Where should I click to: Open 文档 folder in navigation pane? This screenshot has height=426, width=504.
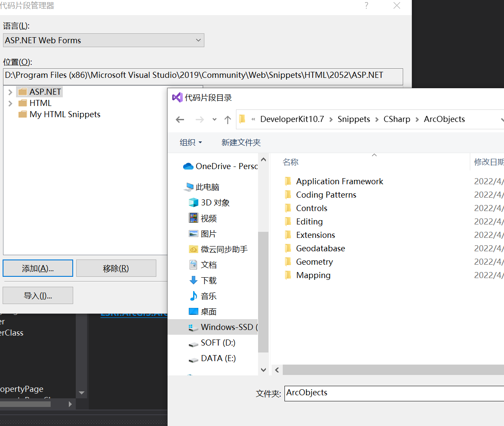pyautogui.click(x=203, y=265)
